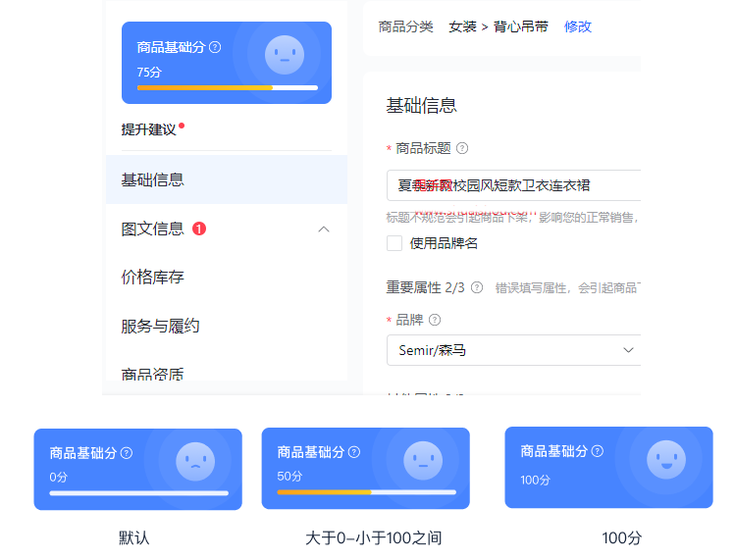Click the neutral face icon in the 75分 score card
The width and height of the screenshot is (735, 560).
tap(284, 55)
